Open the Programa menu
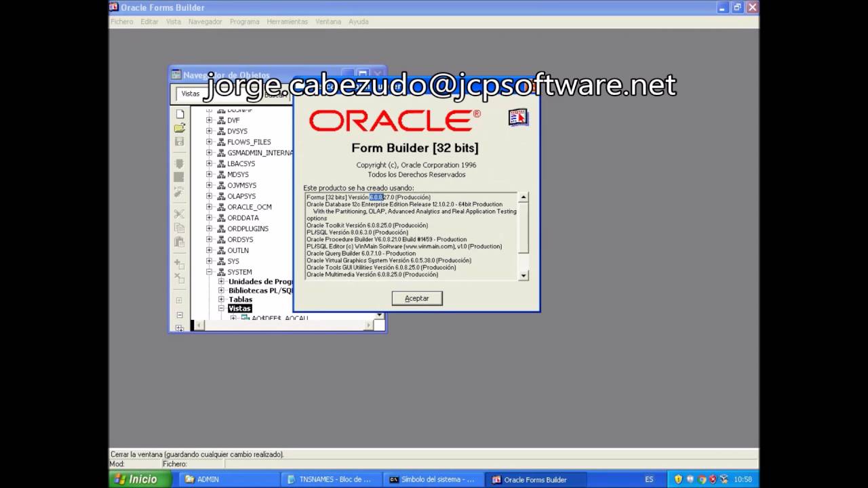The width and height of the screenshot is (868, 488). click(244, 22)
